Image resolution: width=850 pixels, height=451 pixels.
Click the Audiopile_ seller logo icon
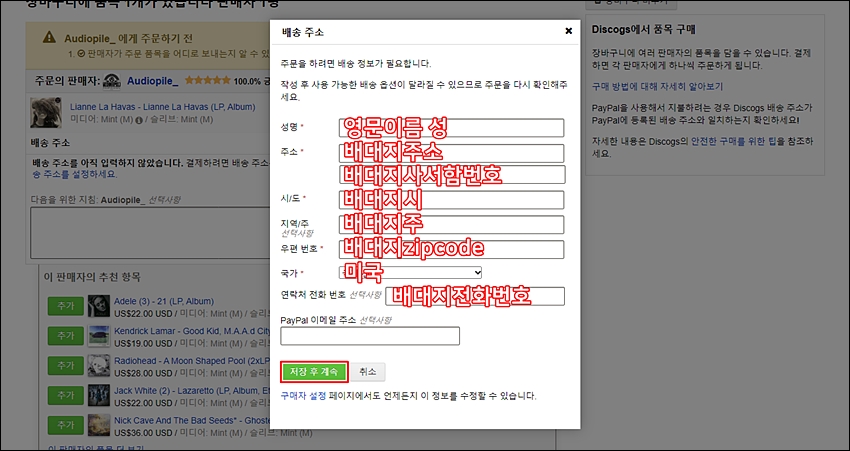point(112,81)
